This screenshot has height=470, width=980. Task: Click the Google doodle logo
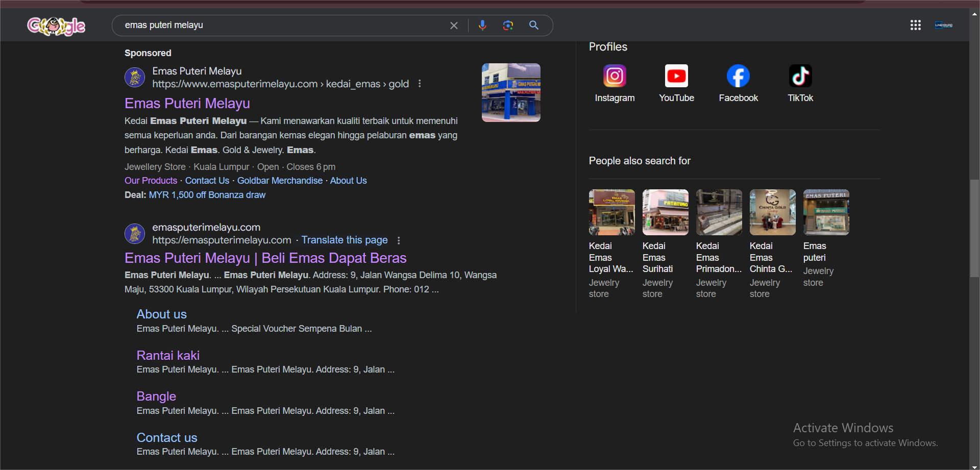pyautogui.click(x=56, y=26)
